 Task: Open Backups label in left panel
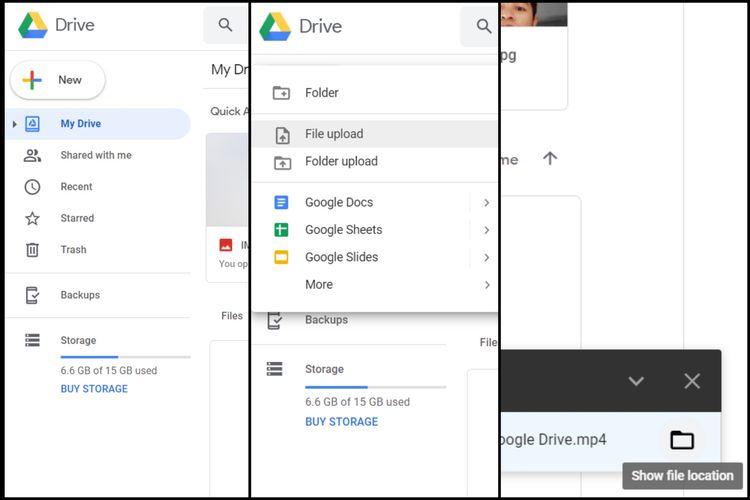point(80,295)
